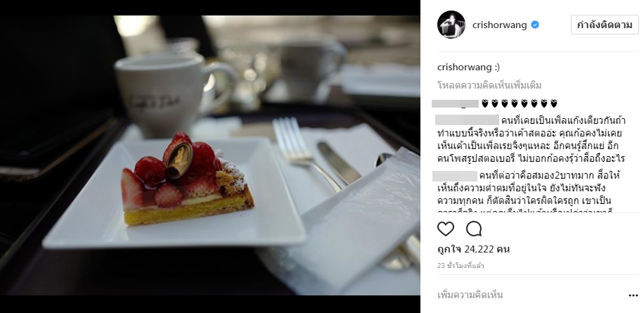Screen dimensions: 644x313
Task: Focus the เพิ่มความคิดเห็น comment field
Action: 530,295
